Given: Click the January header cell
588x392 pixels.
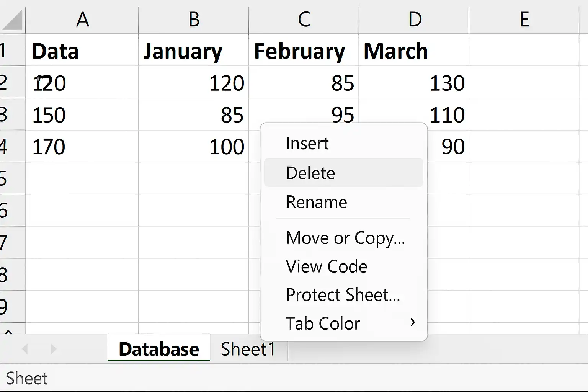Looking at the screenshot, I should (194, 51).
